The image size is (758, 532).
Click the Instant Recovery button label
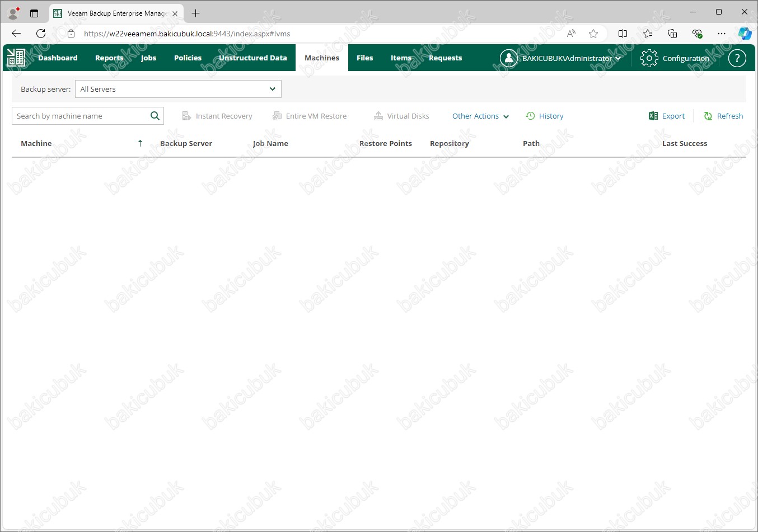coord(224,116)
